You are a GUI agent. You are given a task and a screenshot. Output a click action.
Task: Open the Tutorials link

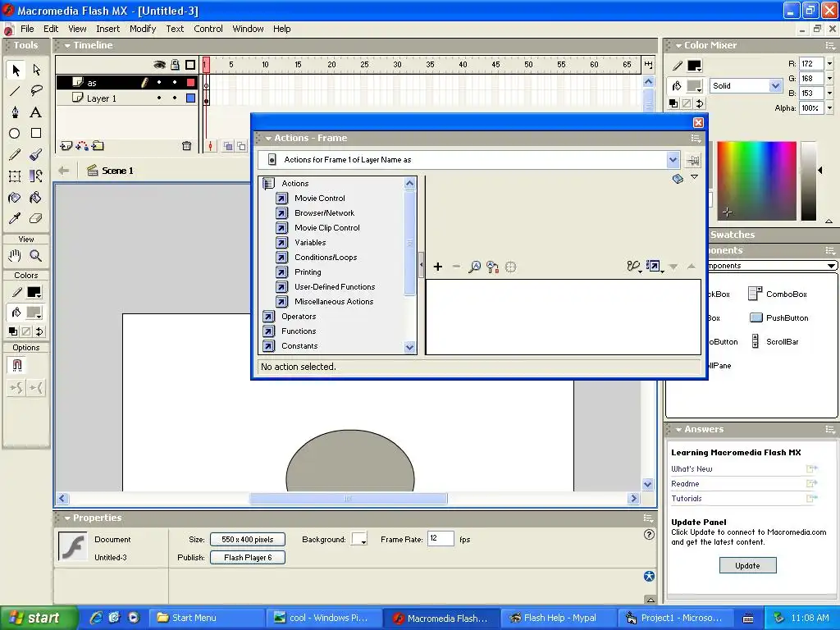[687, 499]
